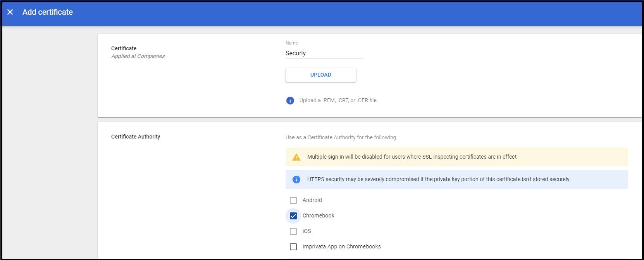This screenshot has height=260, width=644.
Task: Tick the Imprivata App on Chromebooks checkbox
Action: click(293, 247)
